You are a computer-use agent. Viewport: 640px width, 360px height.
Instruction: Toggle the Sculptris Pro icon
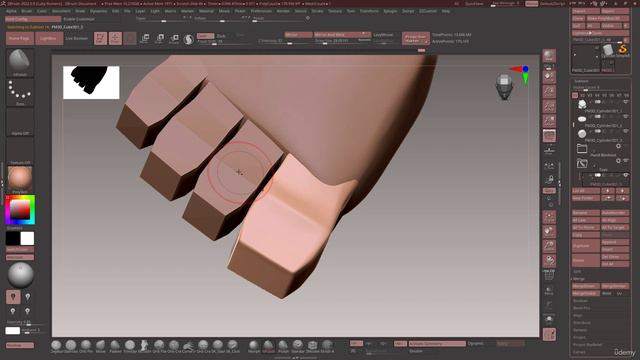pos(188,39)
